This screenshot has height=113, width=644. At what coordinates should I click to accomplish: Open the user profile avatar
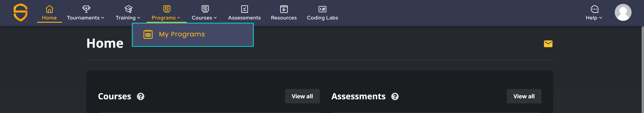623,12
